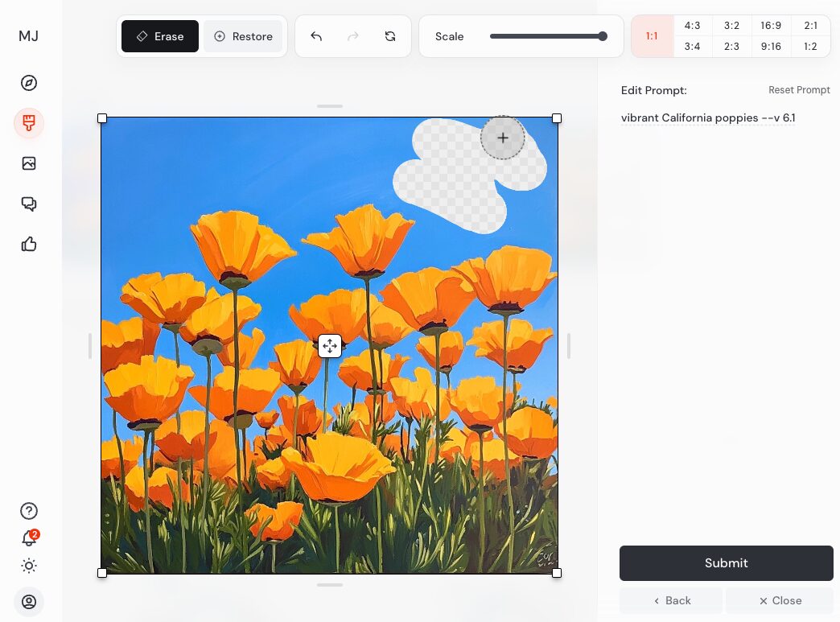Click the Scale slider track
The image size is (840, 622).
pos(547,36)
